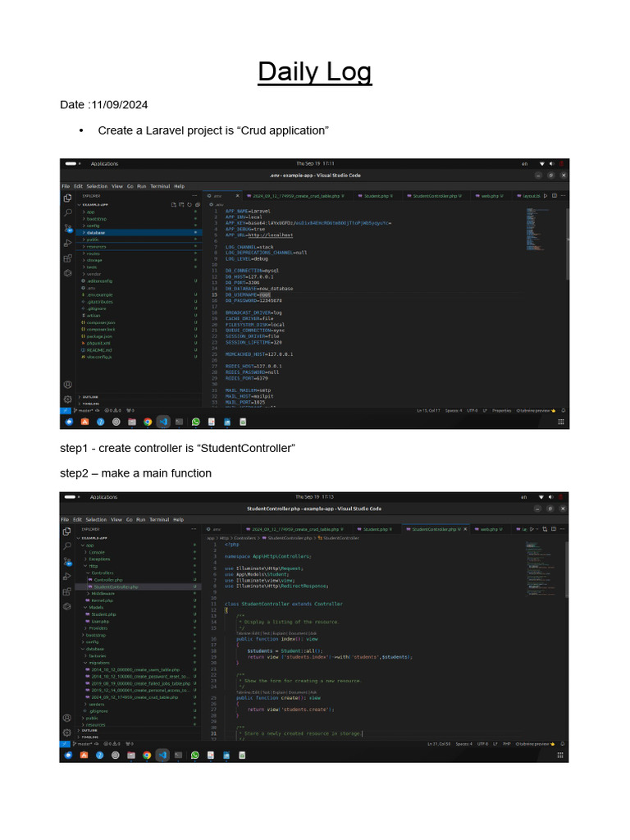The width and height of the screenshot is (630, 840).
Task: Click Properties language mode in status bar
Action: (x=502, y=411)
